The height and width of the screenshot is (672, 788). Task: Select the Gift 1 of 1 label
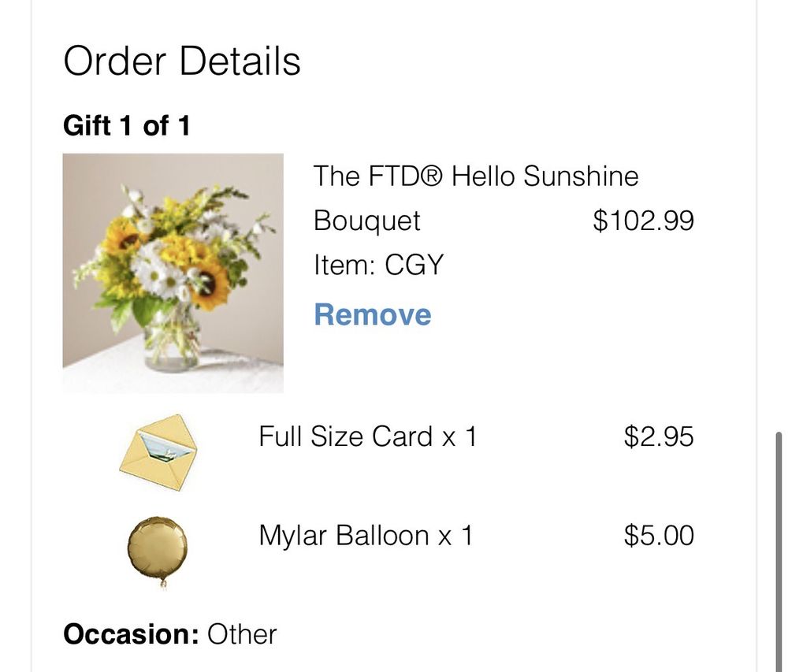click(x=126, y=126)
